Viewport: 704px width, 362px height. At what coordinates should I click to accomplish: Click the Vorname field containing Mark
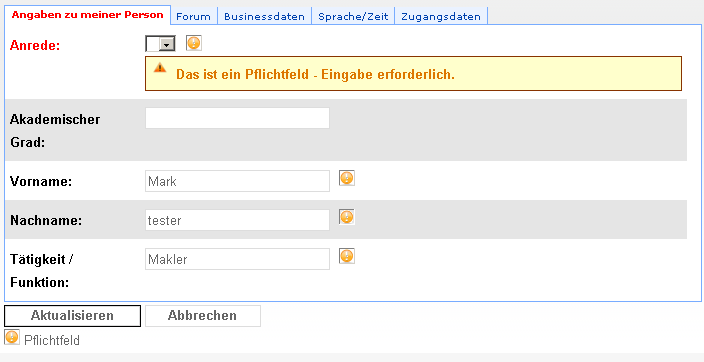pos(237,181)
